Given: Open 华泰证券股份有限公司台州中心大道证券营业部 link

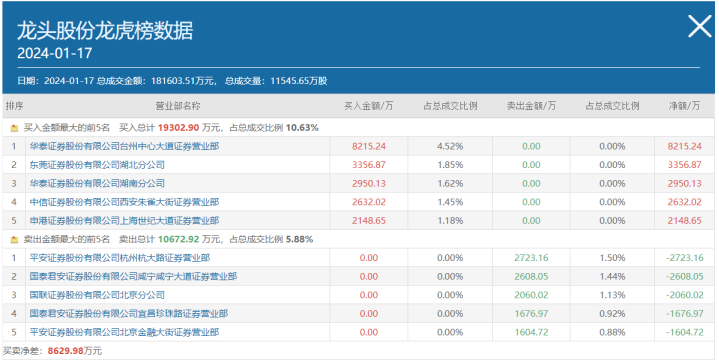Looking at the screenshot, I should coord(124,146).
